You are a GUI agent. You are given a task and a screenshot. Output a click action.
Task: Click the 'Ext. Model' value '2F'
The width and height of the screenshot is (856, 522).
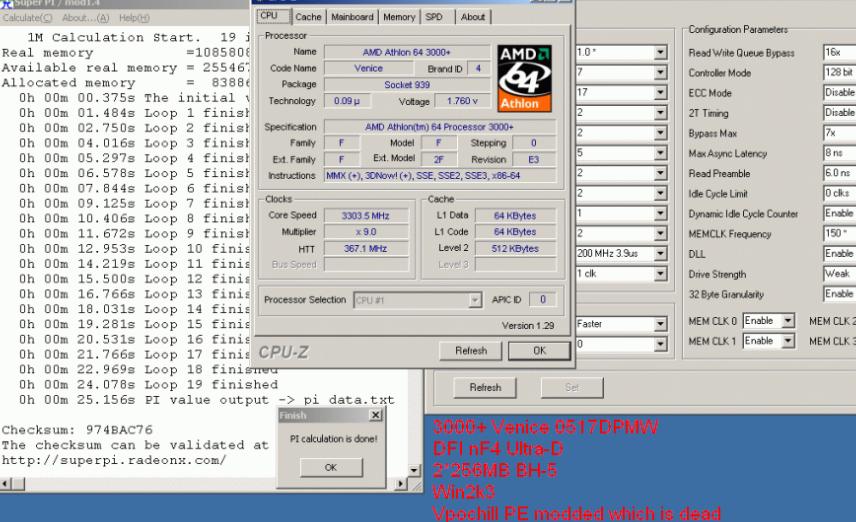pos(439,159)
